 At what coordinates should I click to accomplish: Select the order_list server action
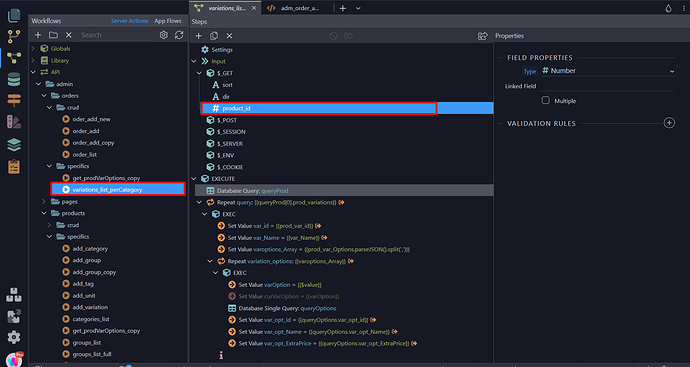pos(84,154)
